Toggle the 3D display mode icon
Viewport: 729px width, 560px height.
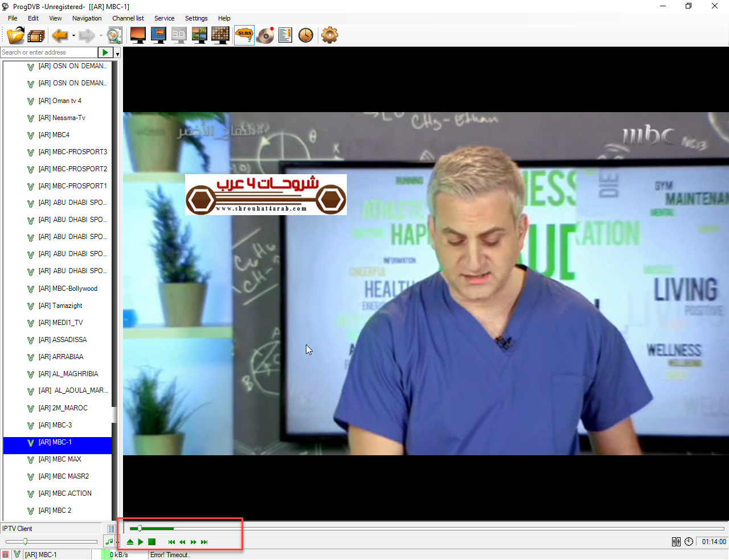179,35
